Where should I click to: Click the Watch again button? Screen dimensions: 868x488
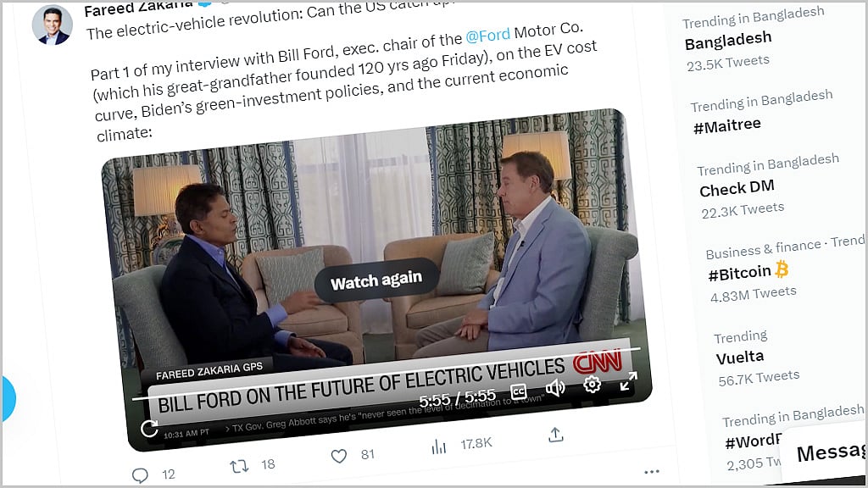pyautogui.click(x=376, y=280)
